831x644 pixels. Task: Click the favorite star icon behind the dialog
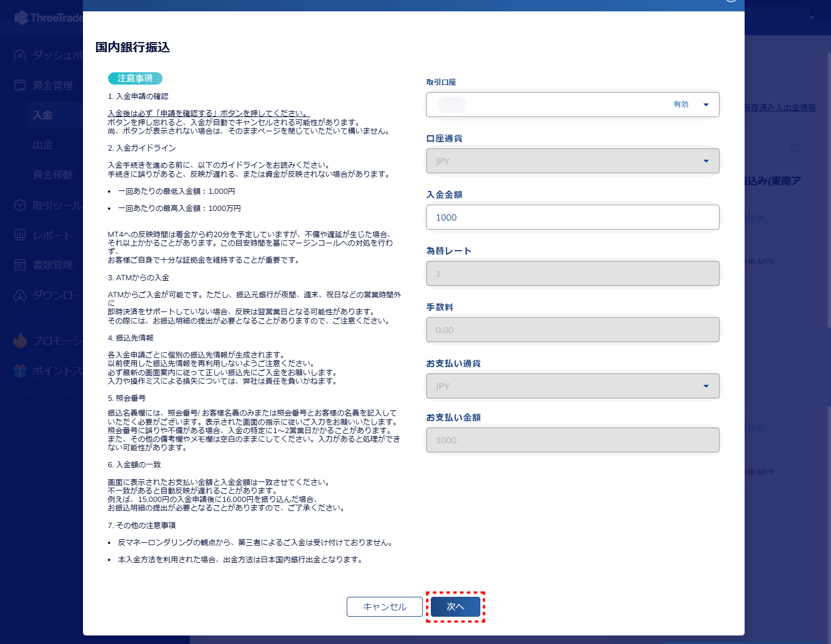794,147
